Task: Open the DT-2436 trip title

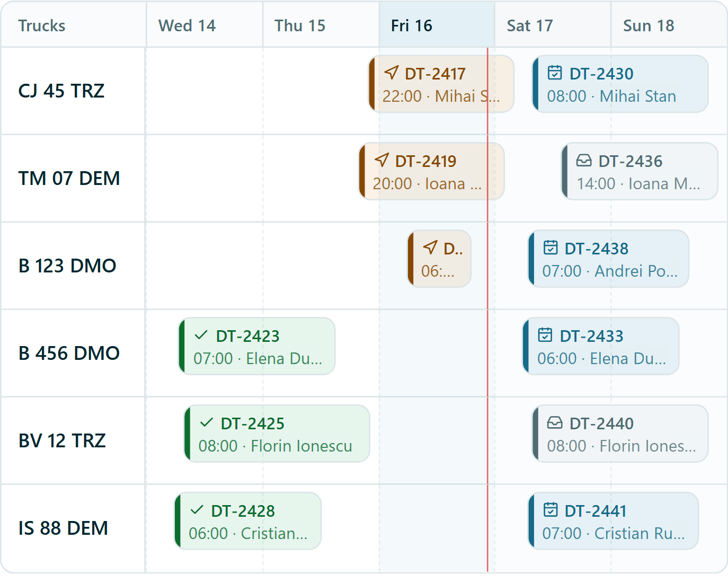Action: (631, 161)
